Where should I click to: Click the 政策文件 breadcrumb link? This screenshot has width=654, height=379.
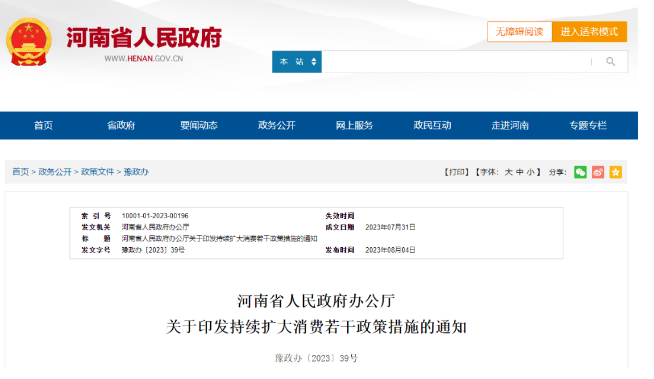(98, 172)
